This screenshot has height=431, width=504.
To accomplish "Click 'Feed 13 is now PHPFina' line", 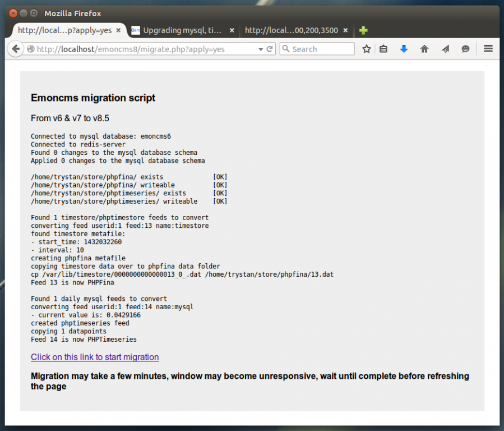I will (73, 282).
